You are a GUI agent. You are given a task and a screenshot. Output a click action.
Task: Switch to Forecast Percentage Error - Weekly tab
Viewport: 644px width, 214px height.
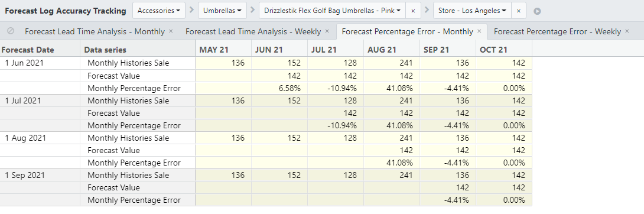(557, 31)
